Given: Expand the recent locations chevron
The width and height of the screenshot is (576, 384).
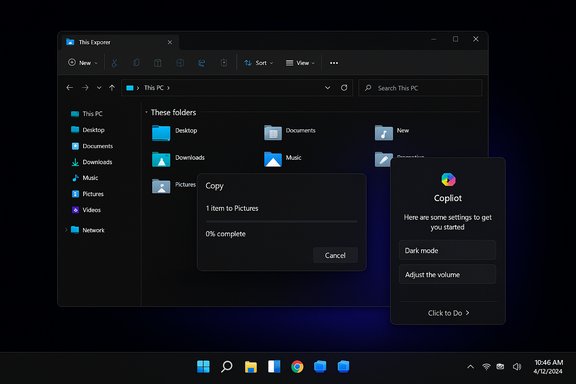Looking at the screenshot, I should pyautogui.click(x=99, y=88).
